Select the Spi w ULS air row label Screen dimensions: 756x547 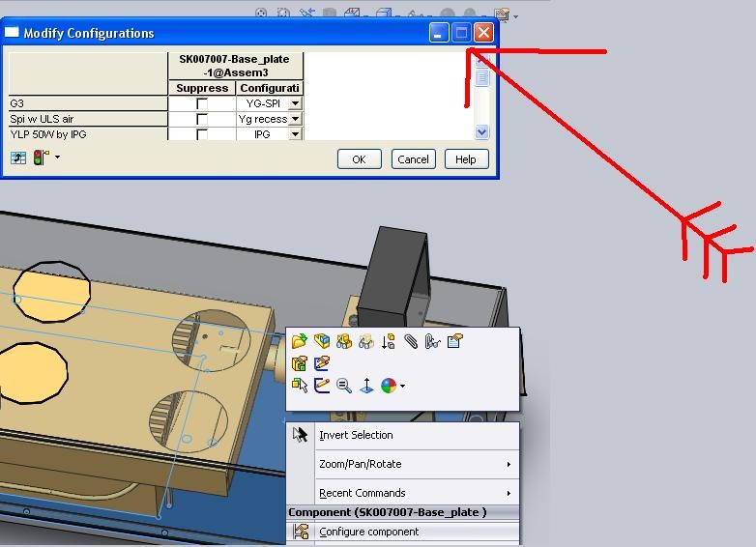click(x=88, y=119)
